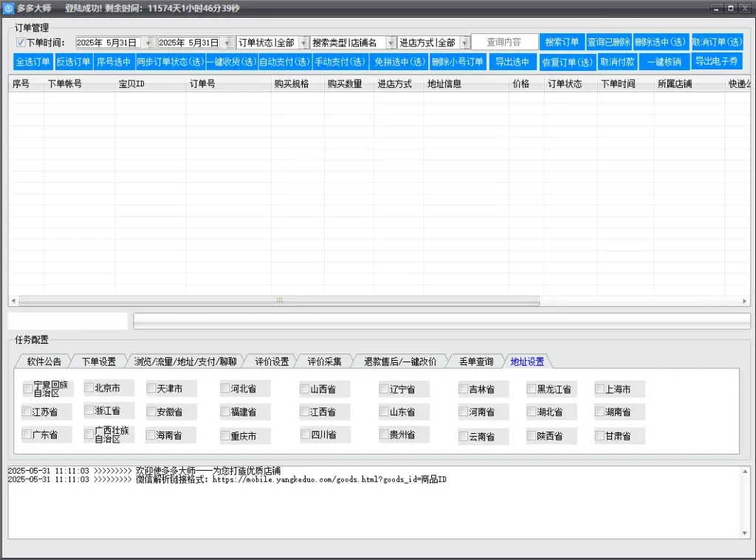Screen dimensions: 756x560
Task: Click the 订单号 column header
Action: (229, 84)
